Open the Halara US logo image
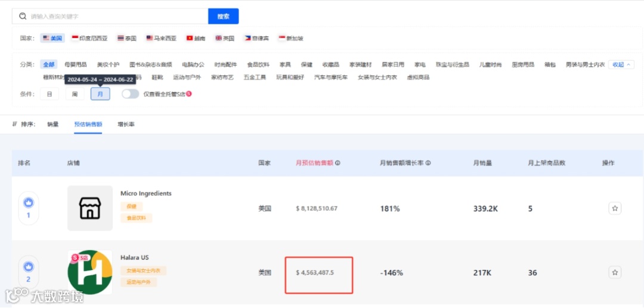 click(x=90, y=272)
